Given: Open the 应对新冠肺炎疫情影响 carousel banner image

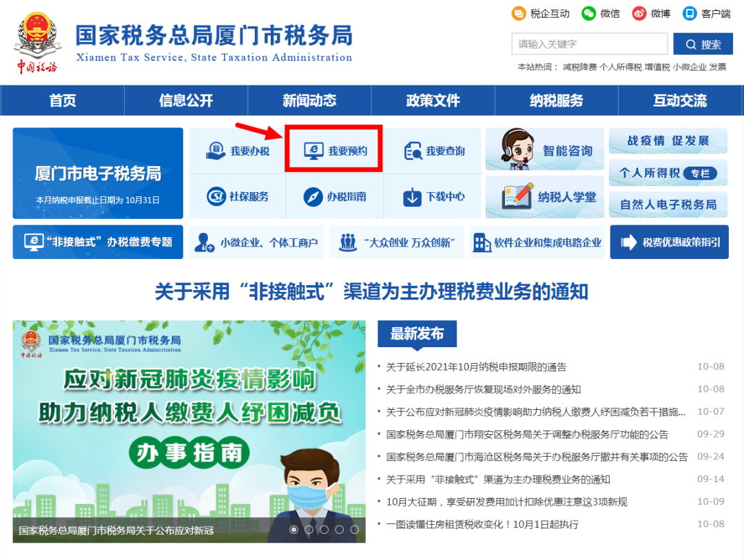Looking at the screenshot, I should 189,431.
